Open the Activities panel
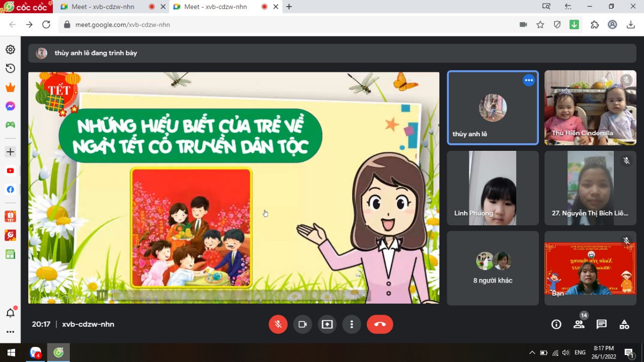Viewport: 644px width, 362px height. point(624,324)
